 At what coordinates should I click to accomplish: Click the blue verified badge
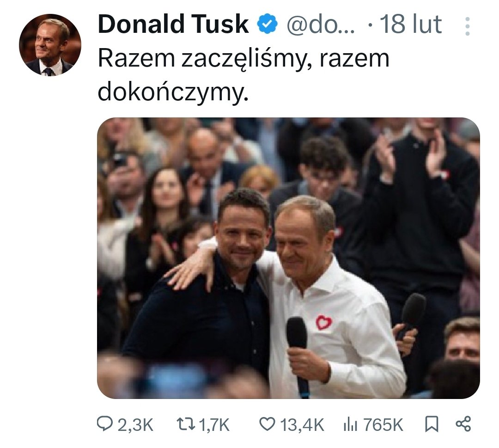(268, 25)
